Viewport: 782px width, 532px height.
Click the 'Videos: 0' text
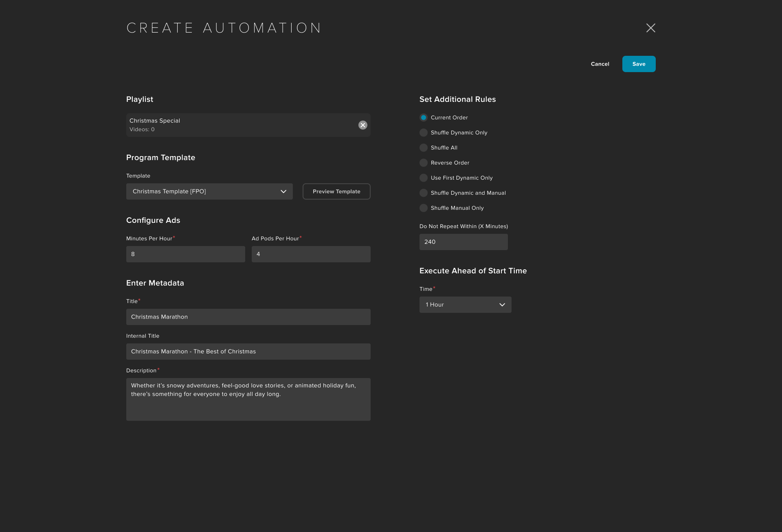142,130
